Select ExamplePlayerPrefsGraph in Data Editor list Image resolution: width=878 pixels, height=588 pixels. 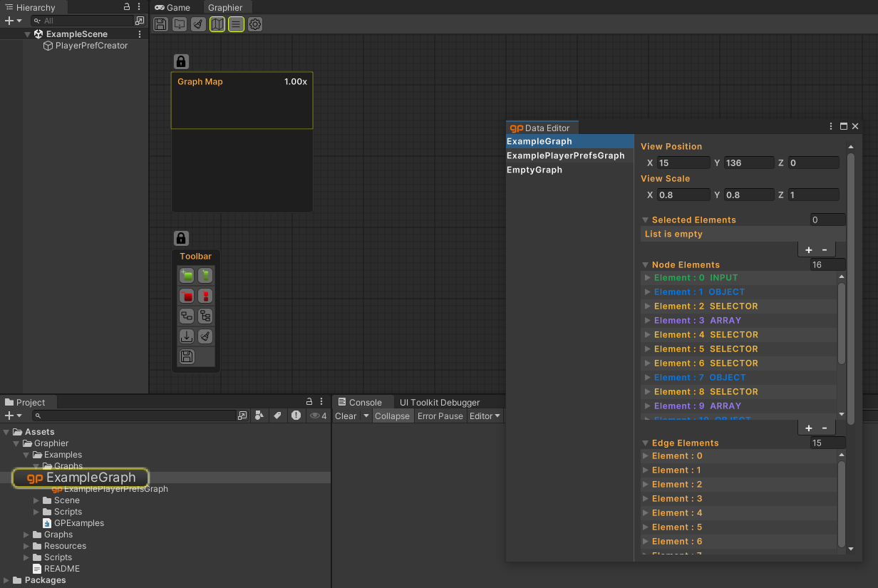(565, 156)
